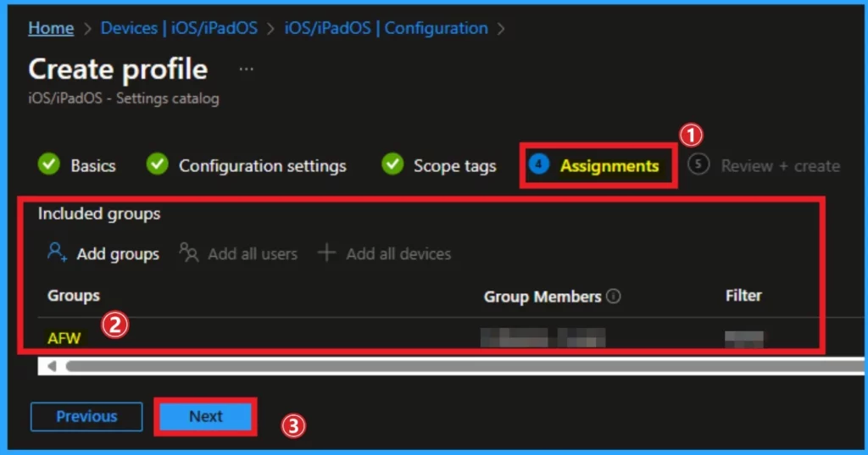Viewport: 868px width, 455px height.
Task: Click the horizontal scrollbar left arrow
Action: (x=52, y=366)
